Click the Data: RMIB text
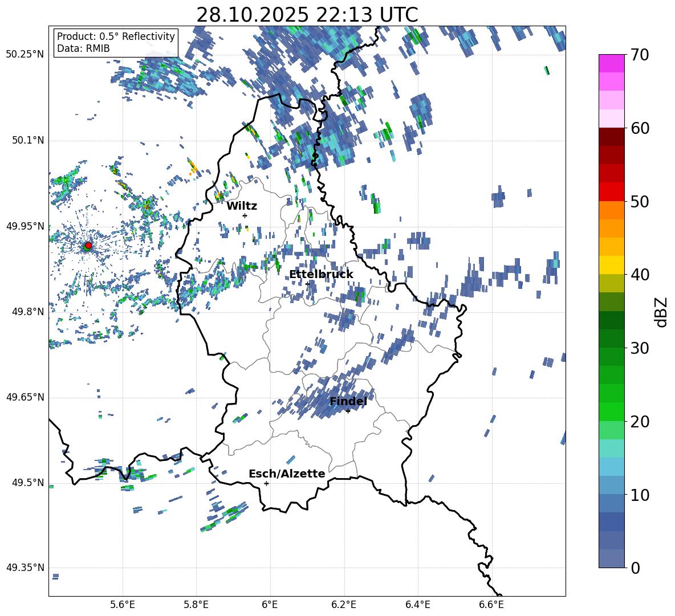 click(83, 48)
